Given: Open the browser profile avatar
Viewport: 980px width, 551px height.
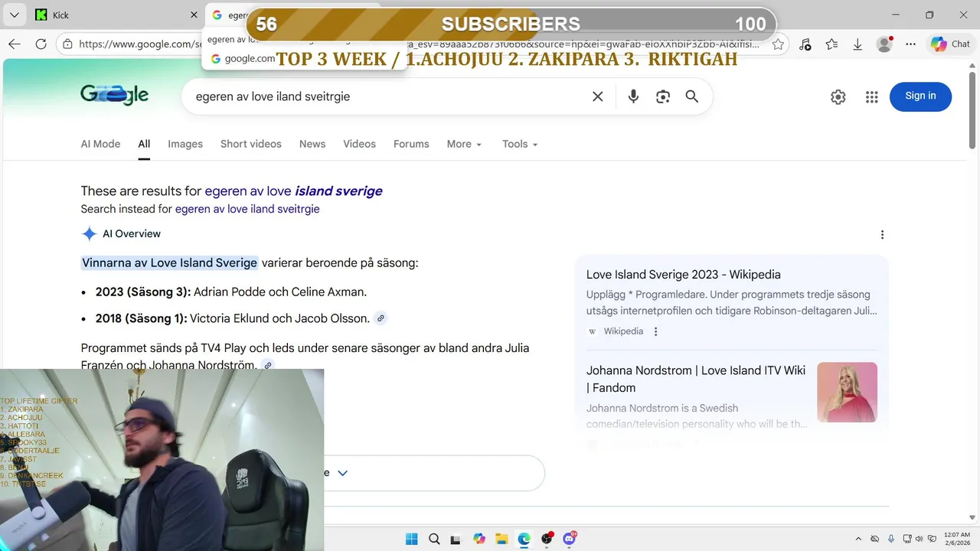Looking at the screenshot, I should point(884,44).
